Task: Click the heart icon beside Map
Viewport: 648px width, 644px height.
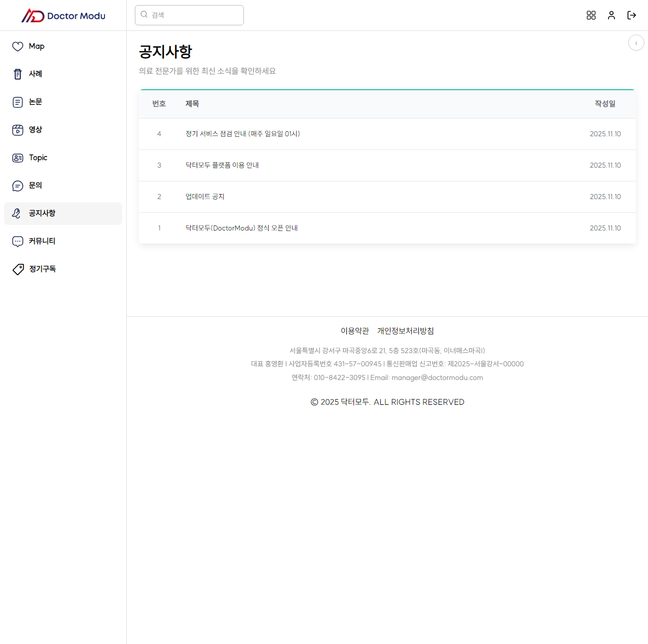Action: coord(18,46)
